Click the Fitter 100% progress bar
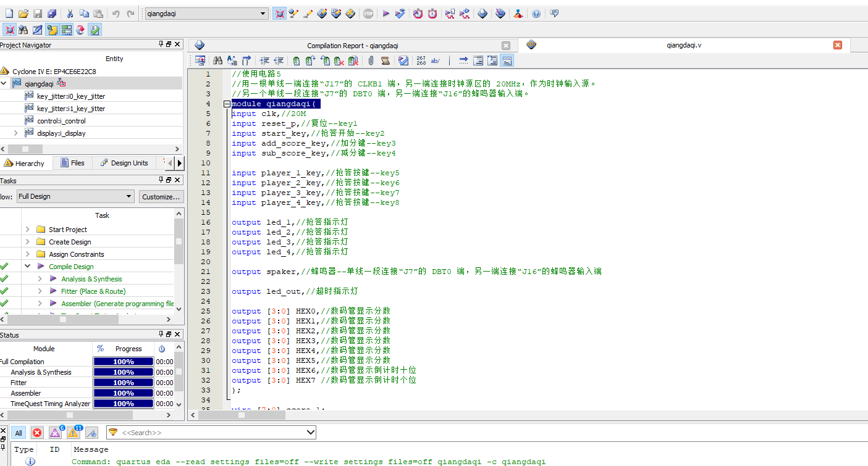 (x=123, y=383)
